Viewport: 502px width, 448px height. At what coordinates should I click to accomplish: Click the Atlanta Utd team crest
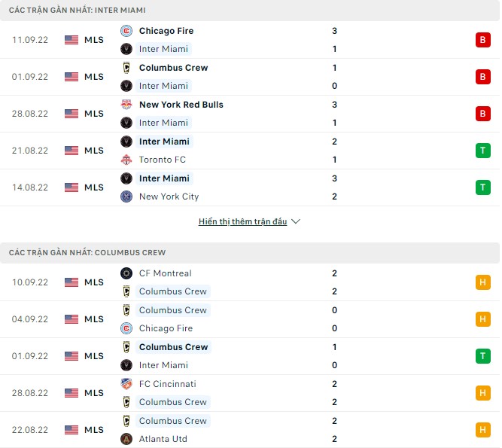126,439
